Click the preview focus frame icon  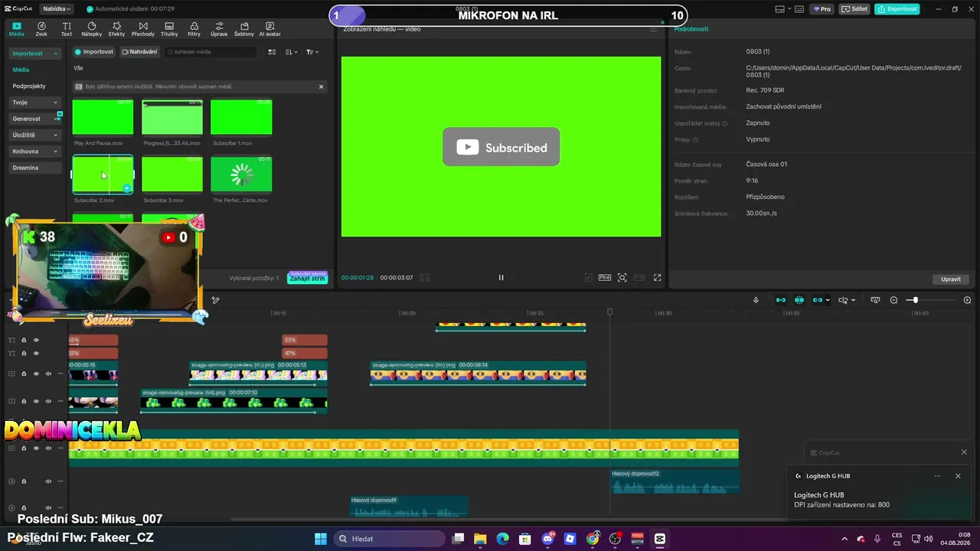(622, 278)
